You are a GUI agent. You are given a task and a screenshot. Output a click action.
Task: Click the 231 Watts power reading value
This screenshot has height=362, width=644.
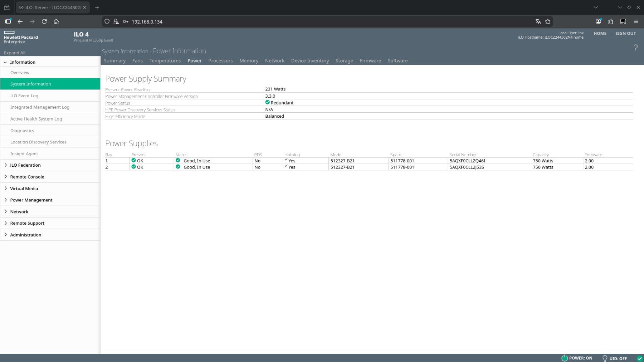pyautogui.click(x=275, y=89)
